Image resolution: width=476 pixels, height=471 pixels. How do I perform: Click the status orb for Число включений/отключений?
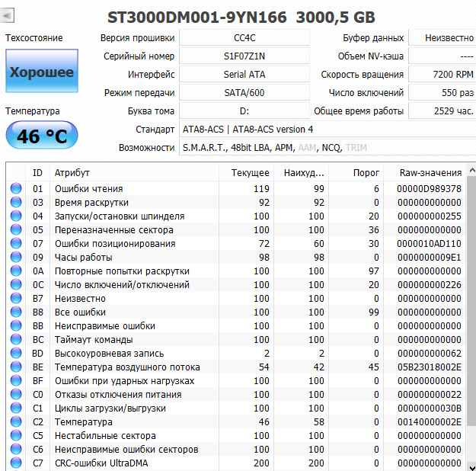coord(16,284)
